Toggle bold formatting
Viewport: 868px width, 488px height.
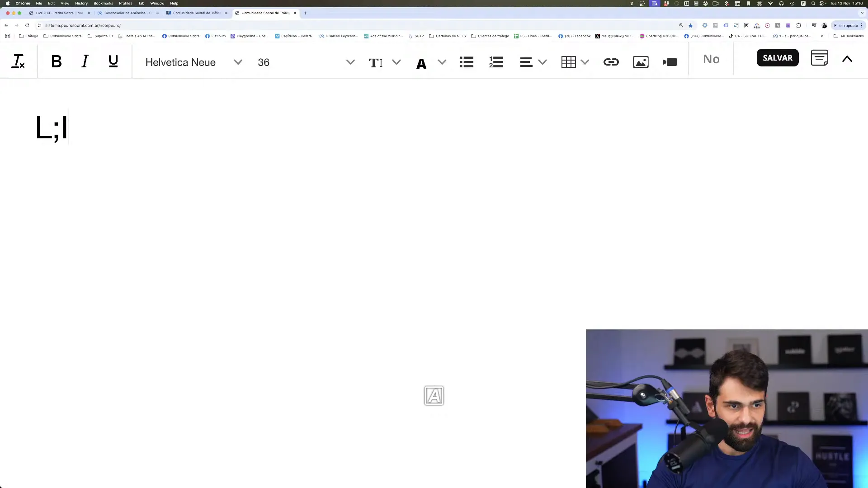pos(57,61)
